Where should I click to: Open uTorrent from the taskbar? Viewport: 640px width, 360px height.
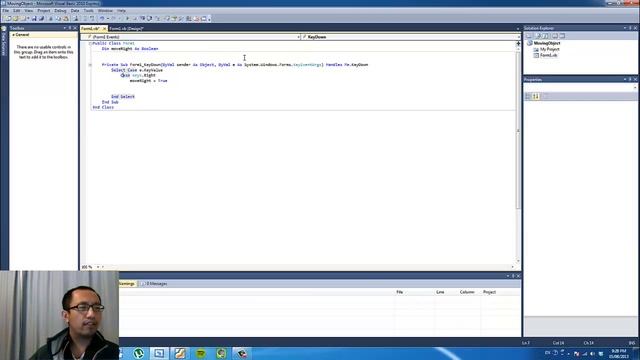point(139,353)
